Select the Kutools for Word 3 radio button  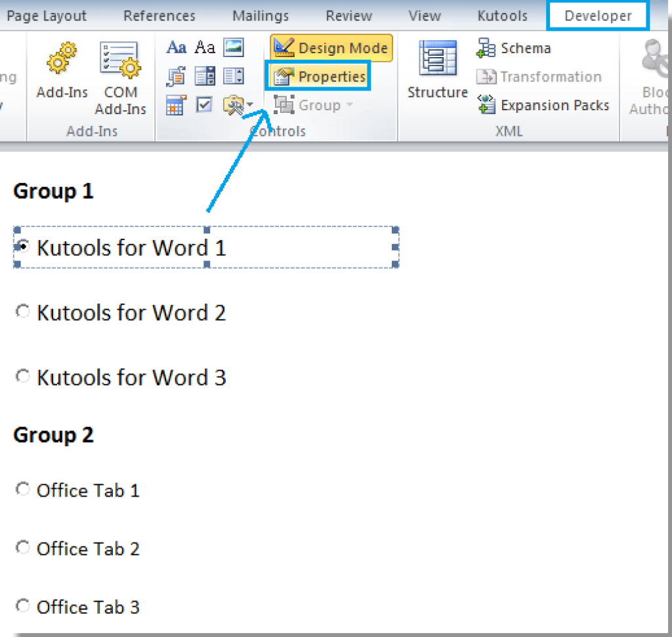pyautogui.click(x=22, y=376)
